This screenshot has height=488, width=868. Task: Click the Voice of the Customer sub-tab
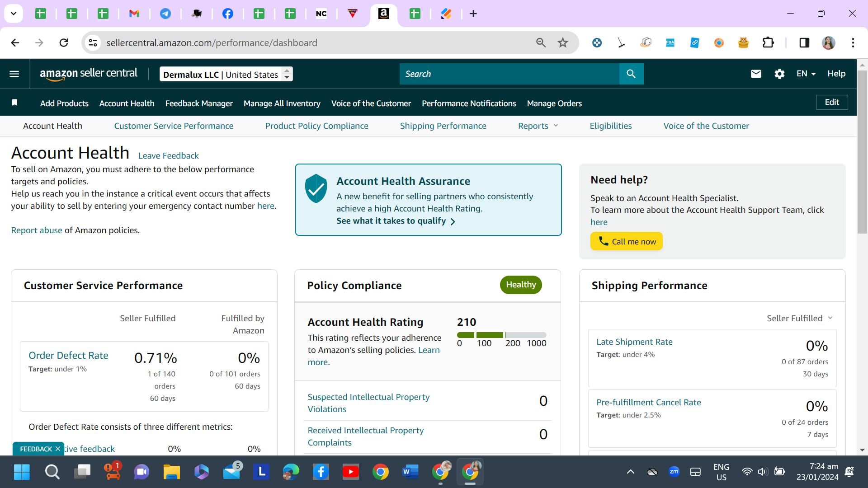click(x=706, y=126)
